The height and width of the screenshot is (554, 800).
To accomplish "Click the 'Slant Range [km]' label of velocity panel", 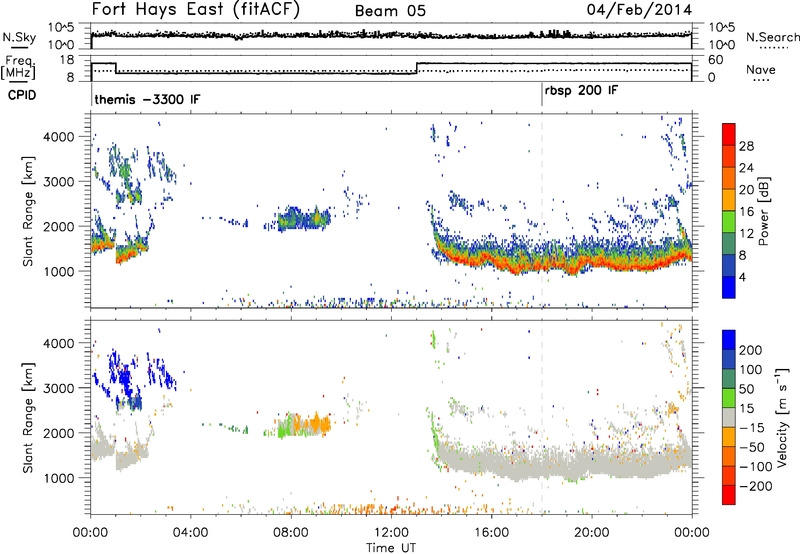I will point(28,418).
